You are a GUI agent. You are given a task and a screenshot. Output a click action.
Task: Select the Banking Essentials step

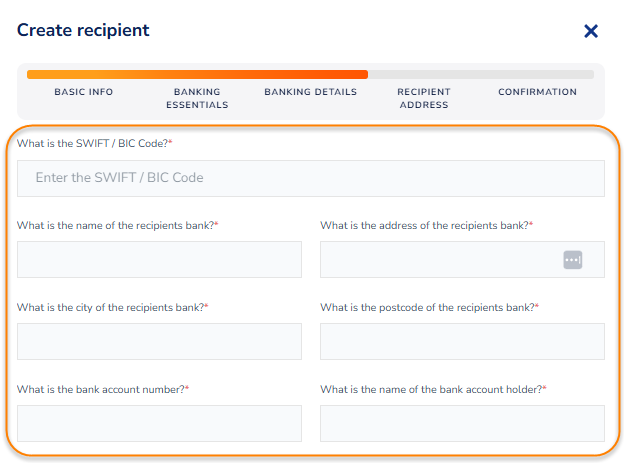[x=197, y=98]
